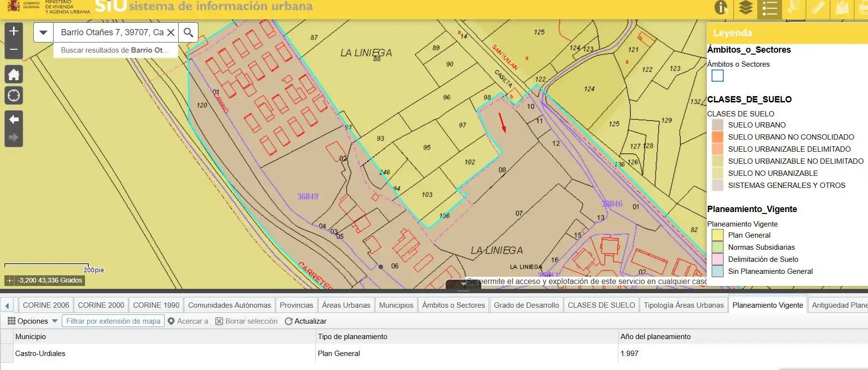This screenshot has width=868, height=370.
Task: Switch to the CORINE 2006 tab
Action: coord(46,305)
